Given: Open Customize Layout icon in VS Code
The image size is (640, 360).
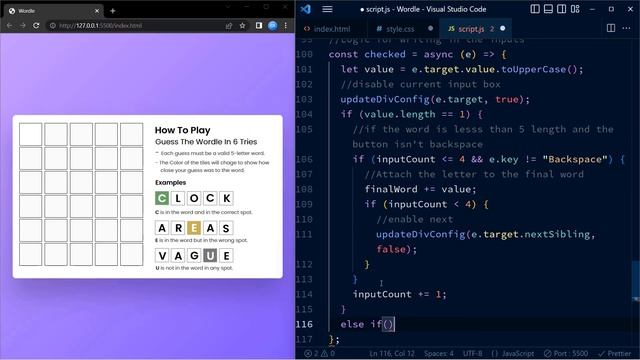Looking at the screenshot, I should click(575, 9).
